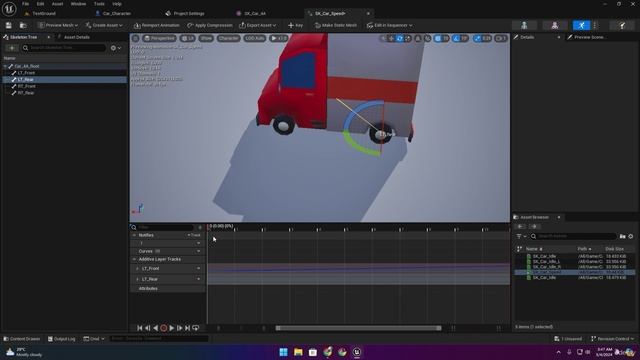Open the viewport Character menu
The height and width of the screenshot is (360, 640).
228,38
